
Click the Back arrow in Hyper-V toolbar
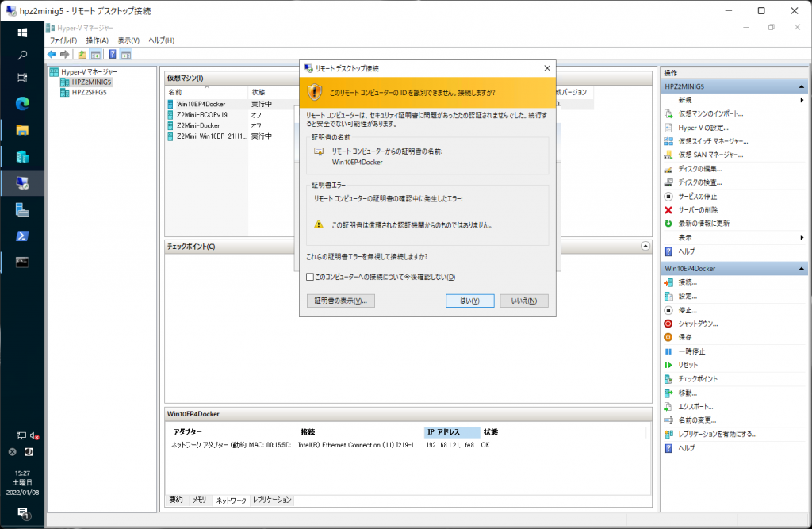52,55
